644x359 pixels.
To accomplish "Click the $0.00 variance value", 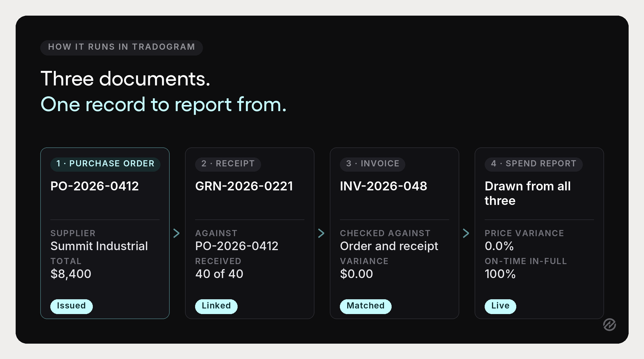I will pyautogui.click(x=356, y=274).
